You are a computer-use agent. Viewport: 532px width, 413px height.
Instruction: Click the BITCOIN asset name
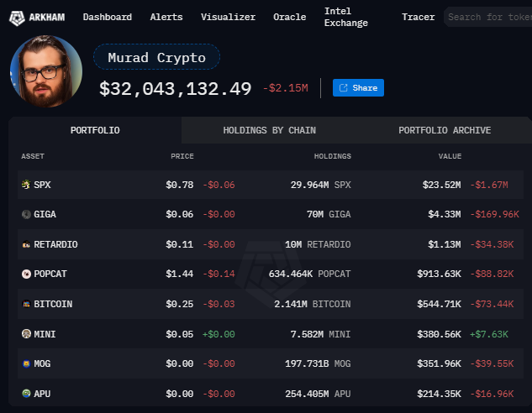tap(53, 304)
